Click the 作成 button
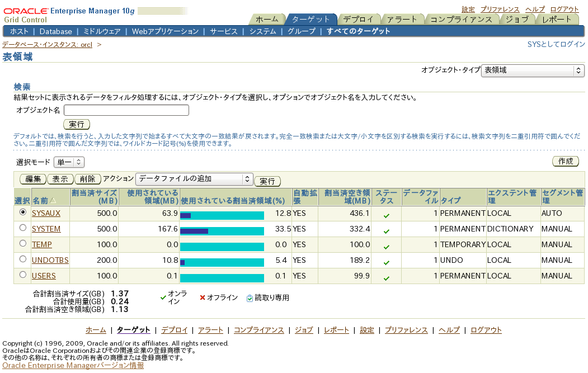Viewport: 588px width, 373px height. pos(566,161)
